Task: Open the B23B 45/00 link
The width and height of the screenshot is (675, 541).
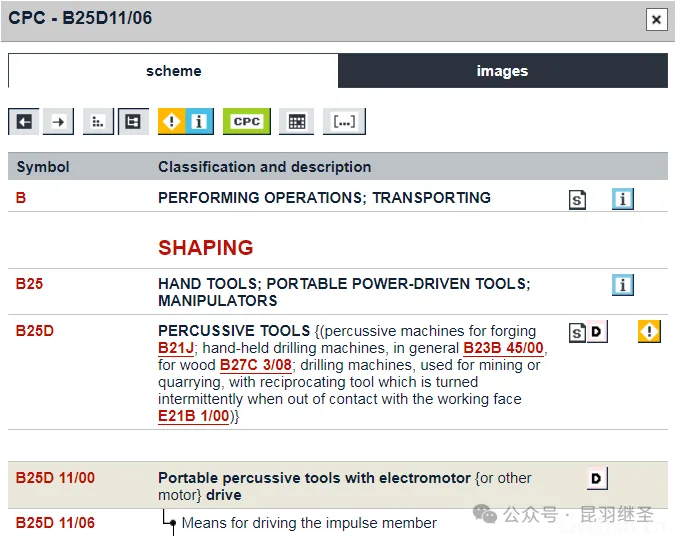Action: pyautogui.click(x=503, y=348)
